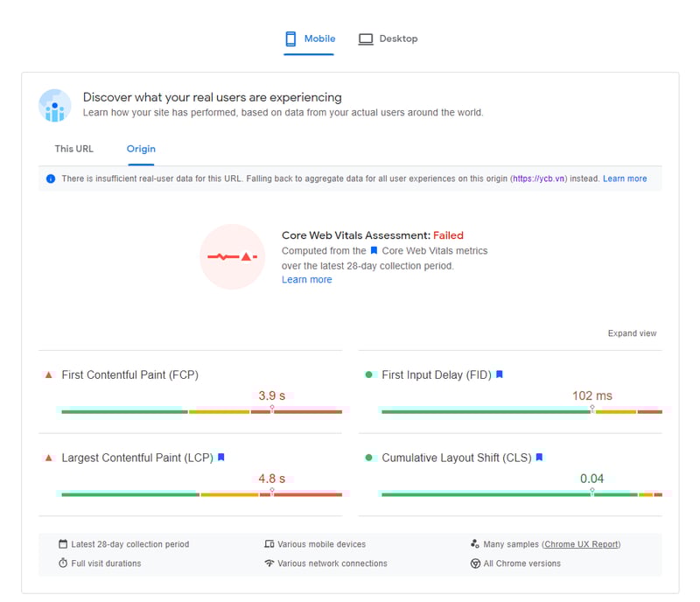Select the This URL tab

click(x=73, y=149)
